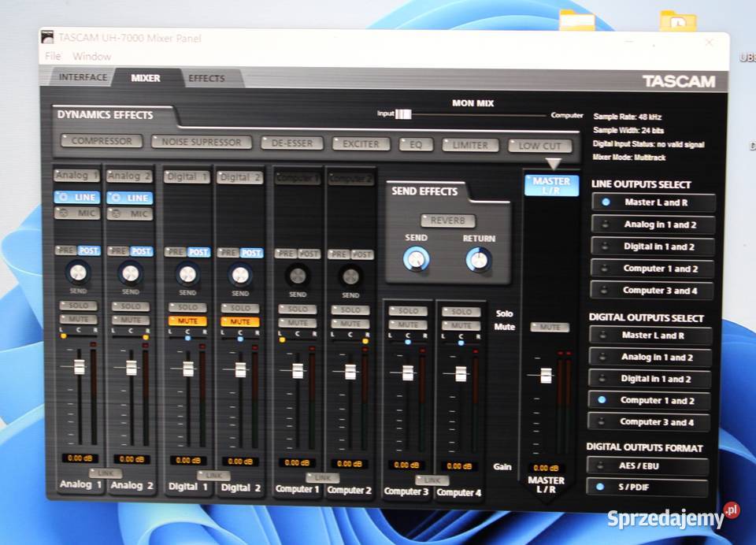Toggle LINK for Digital 1 and 2
Image resolution: width=756 pixels, height=545 pixels.
(213, 476)
